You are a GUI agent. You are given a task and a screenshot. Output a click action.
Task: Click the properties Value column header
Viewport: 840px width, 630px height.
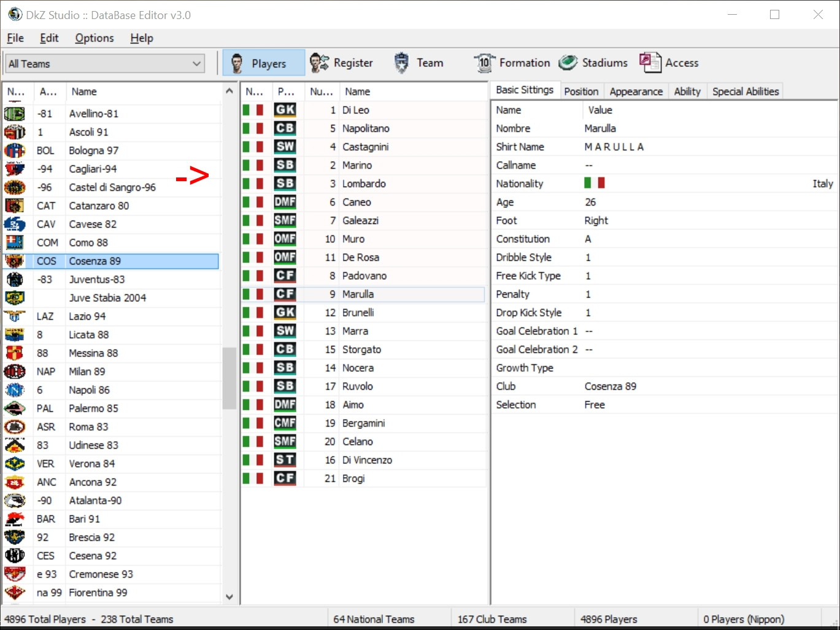click(x=709, y=110)
